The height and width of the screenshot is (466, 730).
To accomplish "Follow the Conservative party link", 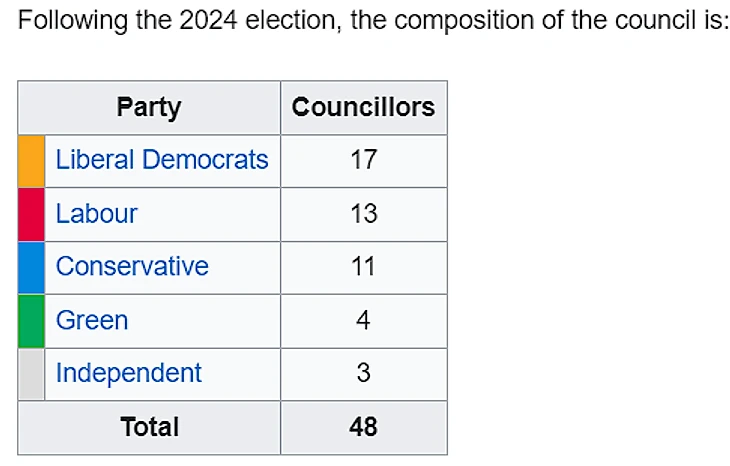I will pos(132,267).
